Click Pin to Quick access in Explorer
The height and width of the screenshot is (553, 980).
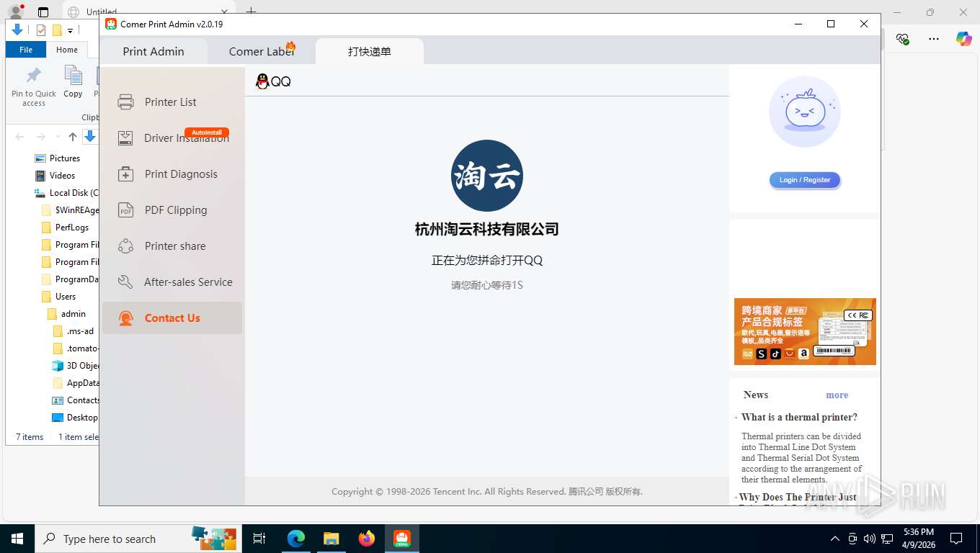(34, 86)
